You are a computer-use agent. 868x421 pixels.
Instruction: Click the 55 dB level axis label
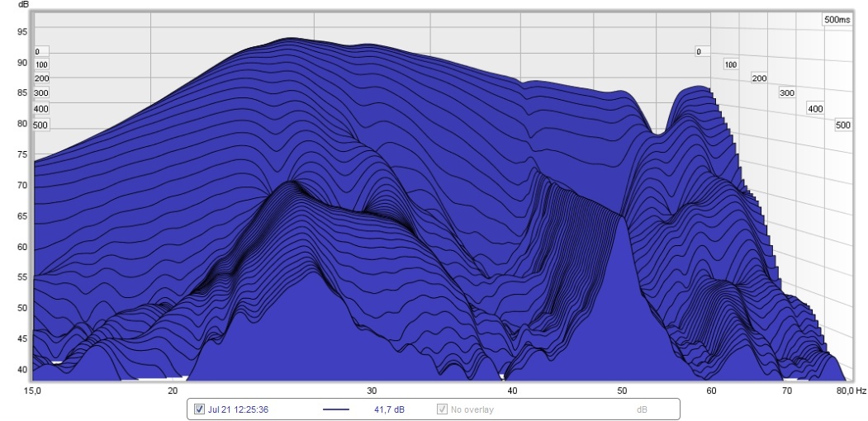21,277
